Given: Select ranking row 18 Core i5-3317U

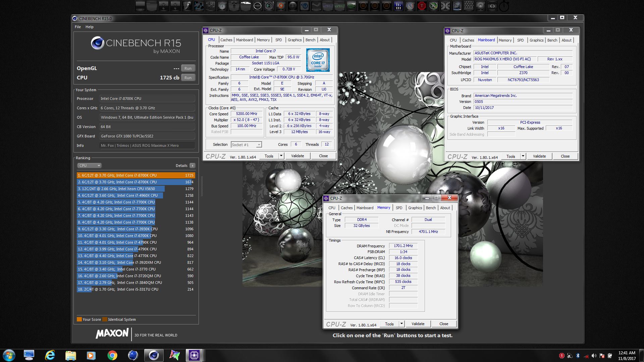Looking at the screenshot, I should pyautogui.click(x=136, y=289).
